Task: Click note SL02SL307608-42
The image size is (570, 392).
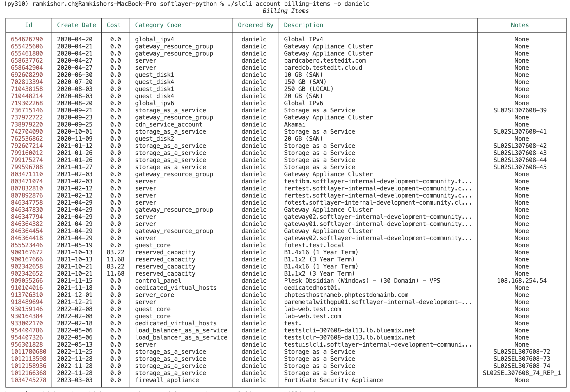Action: pos(520,146)
